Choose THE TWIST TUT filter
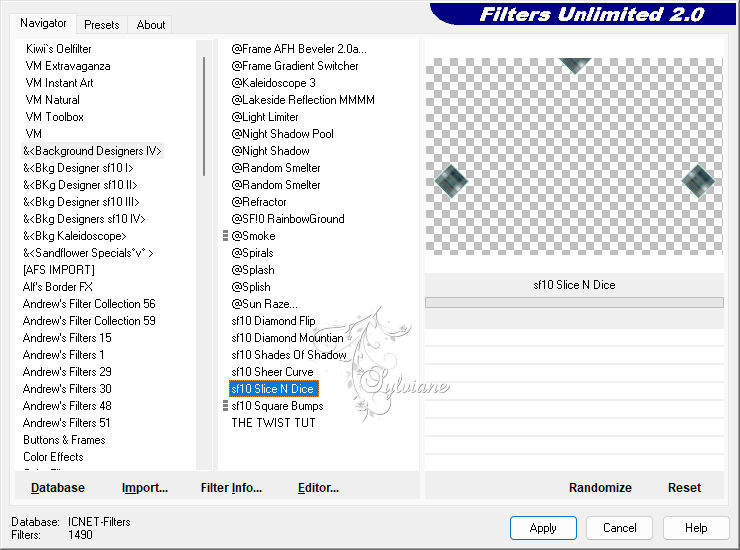 coord(273,423)
